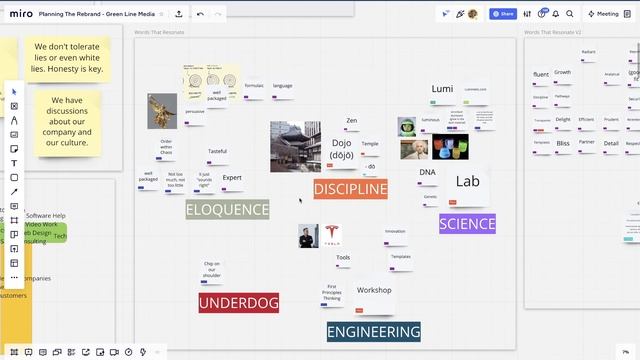Viewport: 640px width, 360px height.
Task: Select the Tasteful note
Action: (217, 155)
